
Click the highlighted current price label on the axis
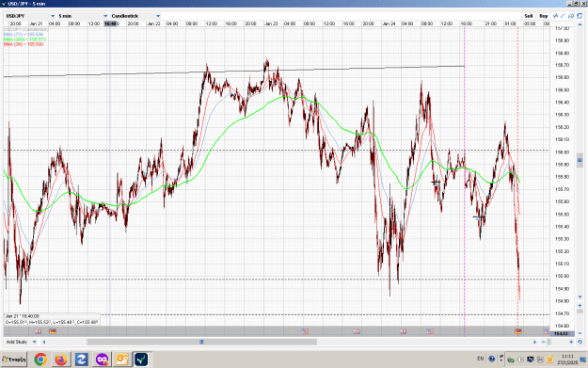pyautogui.click(x=562, y=333)
